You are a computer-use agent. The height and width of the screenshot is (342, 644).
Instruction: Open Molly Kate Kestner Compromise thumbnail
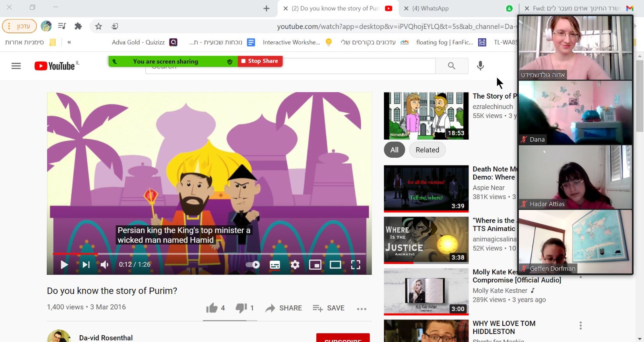tap(426, 292)
